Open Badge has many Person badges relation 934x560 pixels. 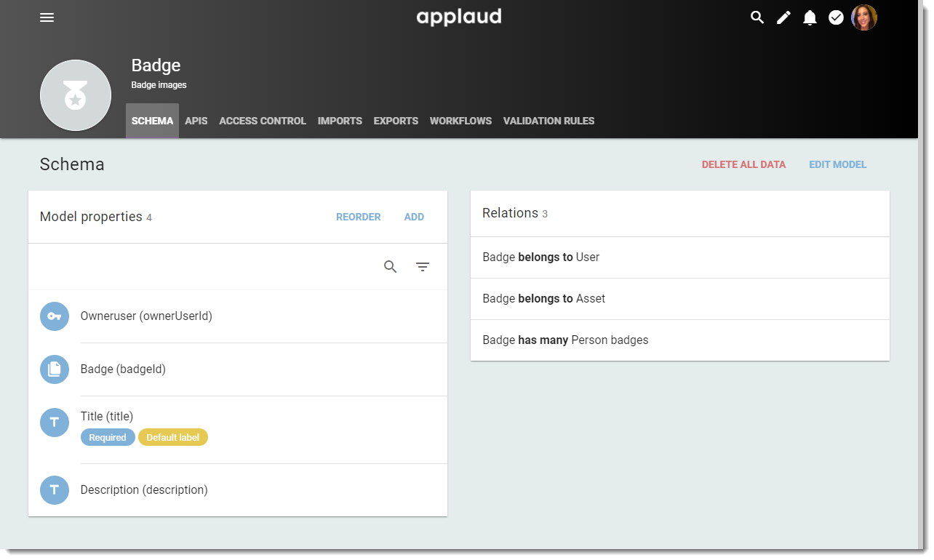tap(680, 340)
